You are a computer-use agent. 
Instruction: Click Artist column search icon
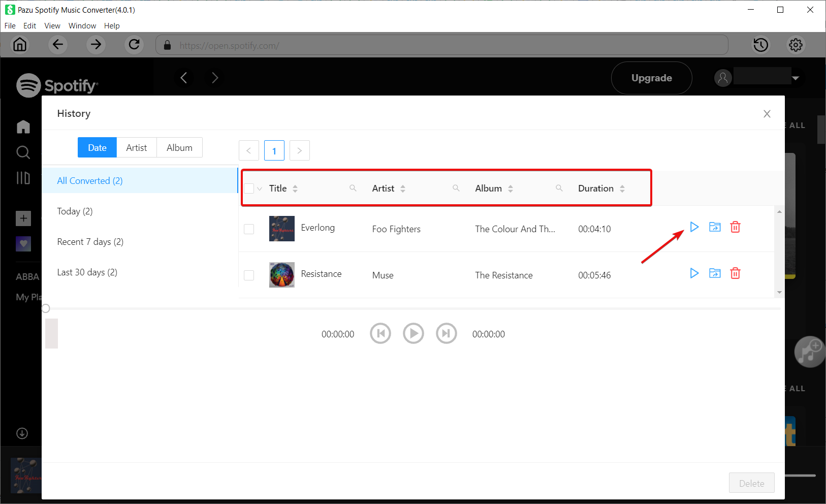(x=456, y=188)
